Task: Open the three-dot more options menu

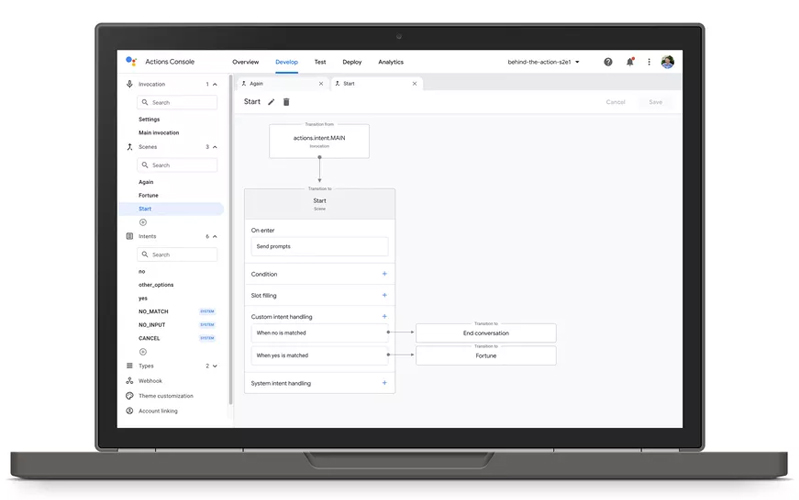Action: point(649,62)
